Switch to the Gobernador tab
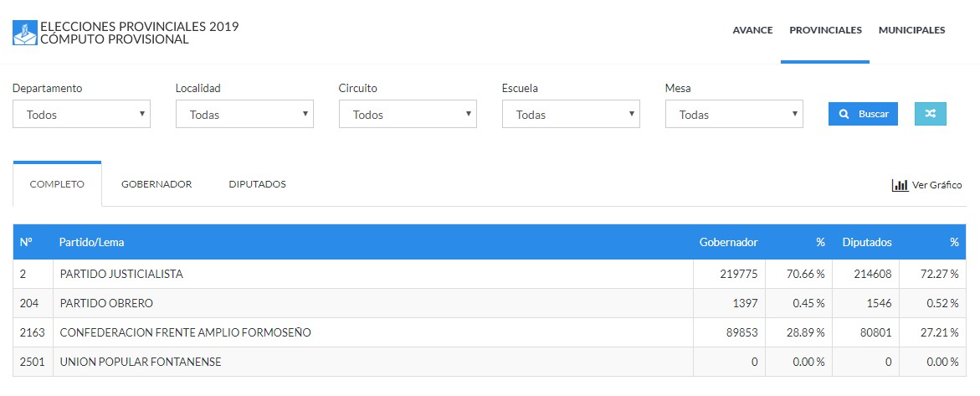The width and height of the screenshot is (980, 396). click(156, 184)
